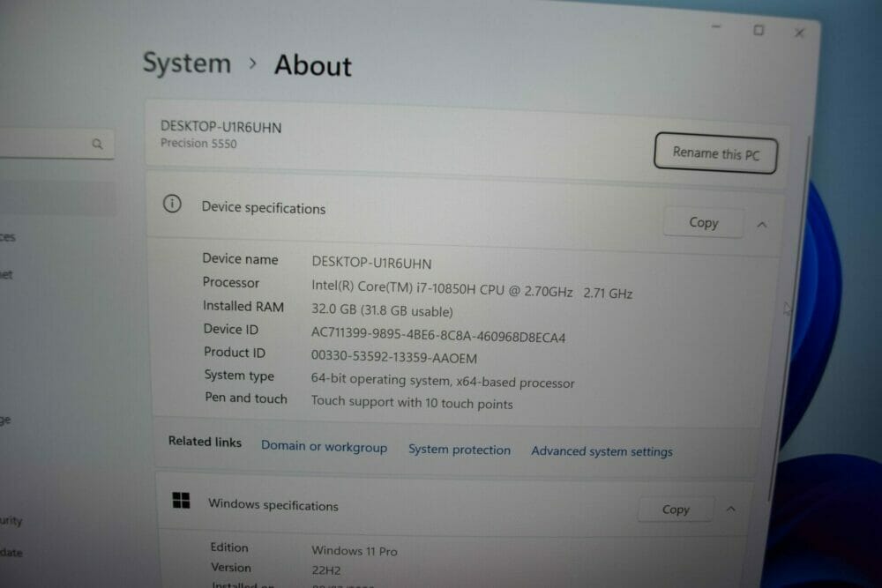The image size is (882, 588).
Task: Click the Device ID value AC711399-9895
Action: (438, 335)
